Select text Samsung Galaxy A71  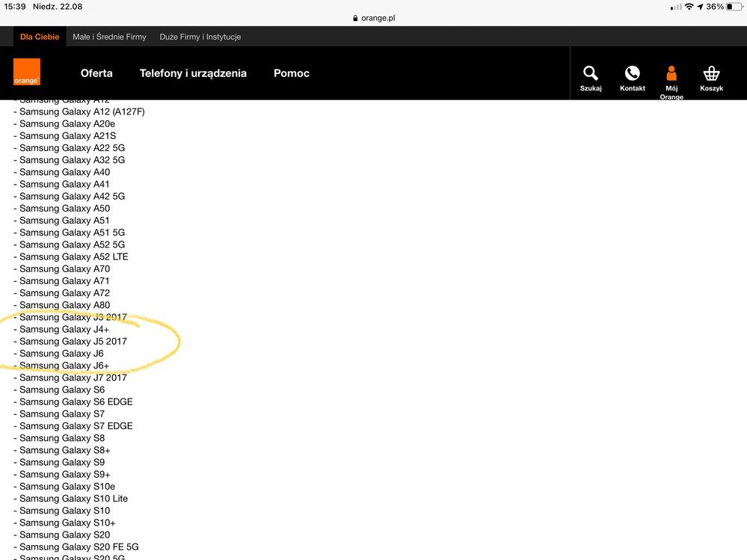[64, 281]
